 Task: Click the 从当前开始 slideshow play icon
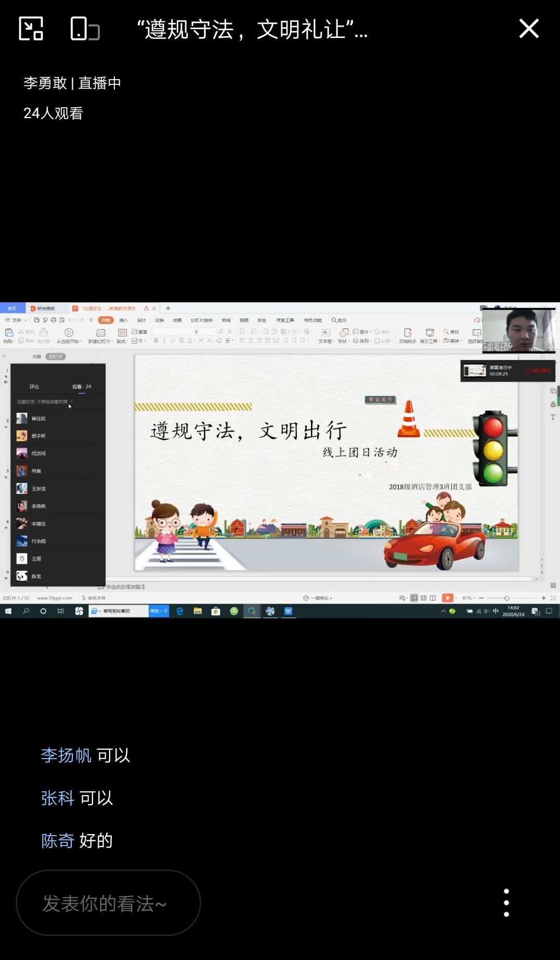[69, 333]
